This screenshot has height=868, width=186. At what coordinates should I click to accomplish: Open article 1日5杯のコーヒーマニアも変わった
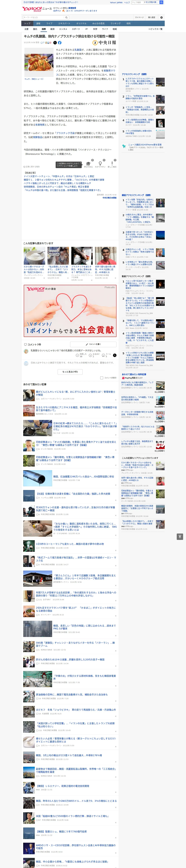(70, 544)
